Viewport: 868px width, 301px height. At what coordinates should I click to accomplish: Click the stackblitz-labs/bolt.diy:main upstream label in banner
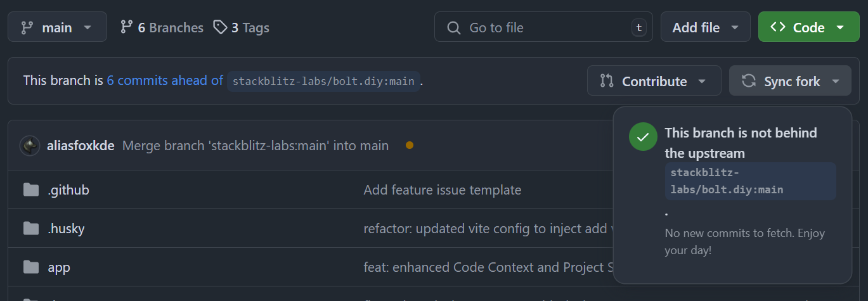pyautogui.click(x=323, y=81)
